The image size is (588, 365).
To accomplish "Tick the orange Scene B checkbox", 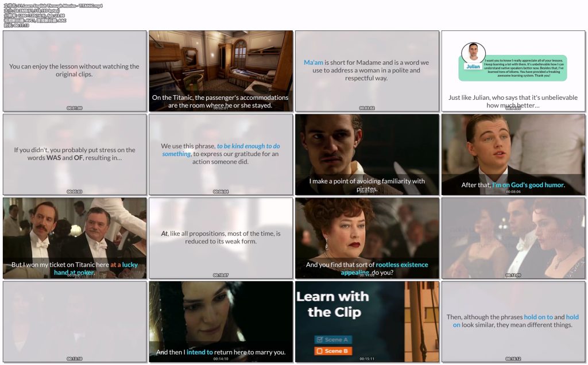I will click(x=319, y=351).
